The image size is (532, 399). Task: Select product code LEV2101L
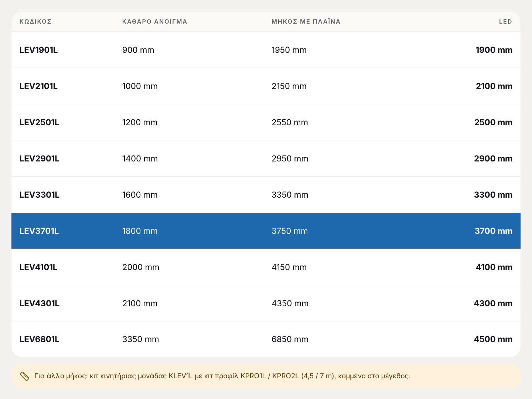tap(39, 86)
